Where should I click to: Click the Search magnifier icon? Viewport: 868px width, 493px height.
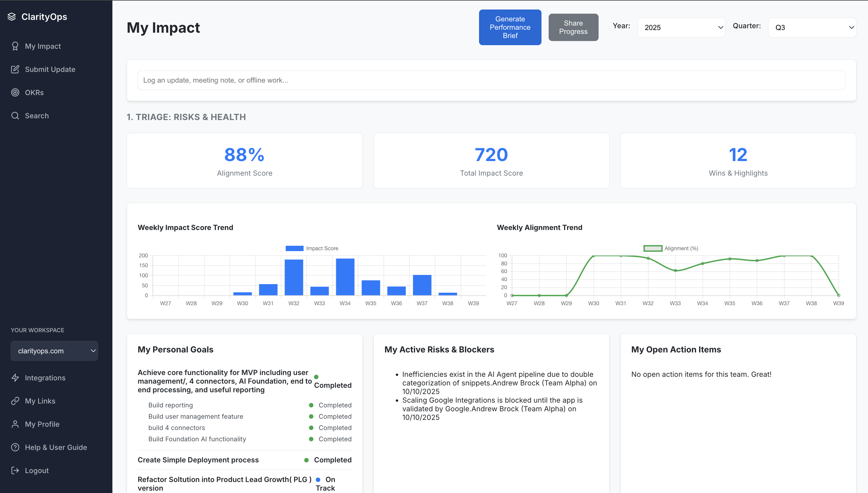coord(15,116)
